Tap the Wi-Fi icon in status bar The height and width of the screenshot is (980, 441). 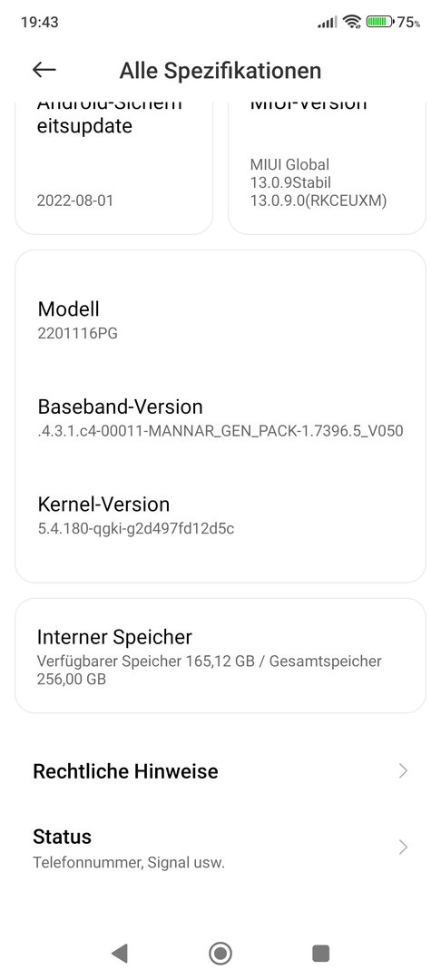[352, 22]
